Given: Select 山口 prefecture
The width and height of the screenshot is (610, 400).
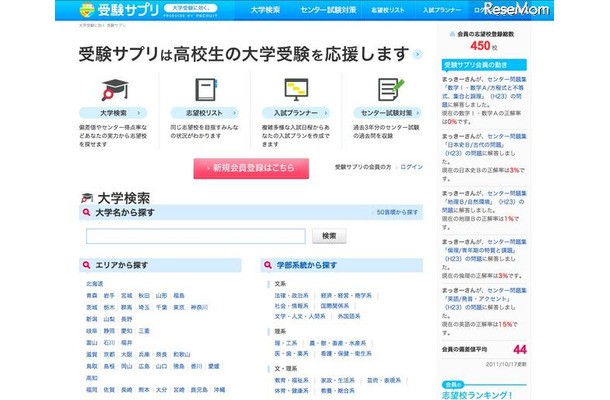Looking at the screenshot, I should [x=161, y=366].
